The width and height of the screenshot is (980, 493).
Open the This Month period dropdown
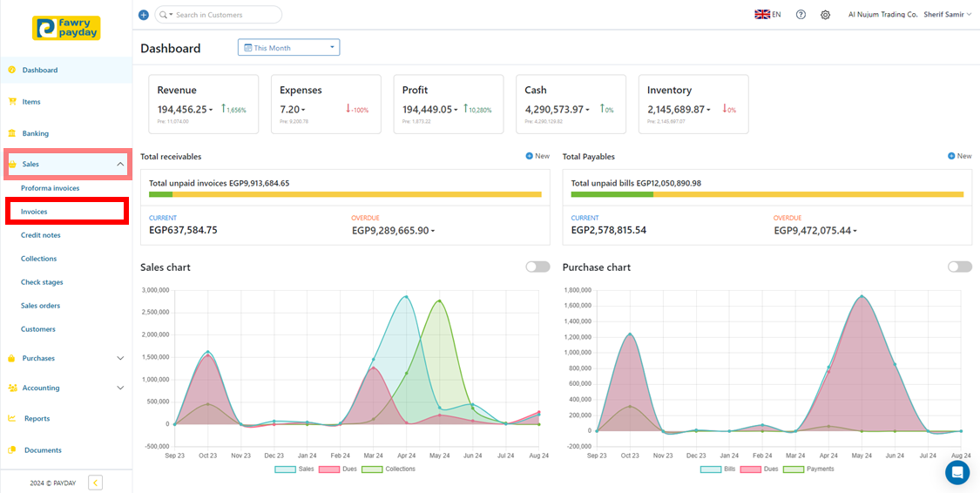[x=288, y=48]
